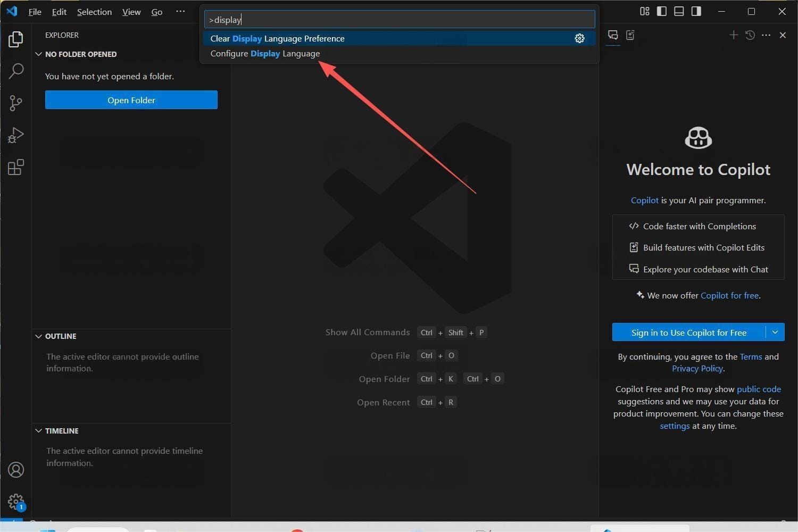The width and height of the screenshot is (798, 532).
Task: Show Copilot chat history
Action: point(750,35)
